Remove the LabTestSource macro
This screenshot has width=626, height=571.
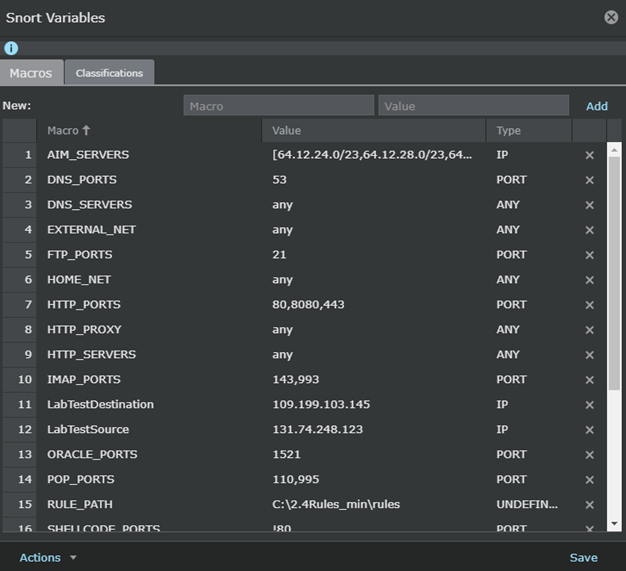(589, 430)
